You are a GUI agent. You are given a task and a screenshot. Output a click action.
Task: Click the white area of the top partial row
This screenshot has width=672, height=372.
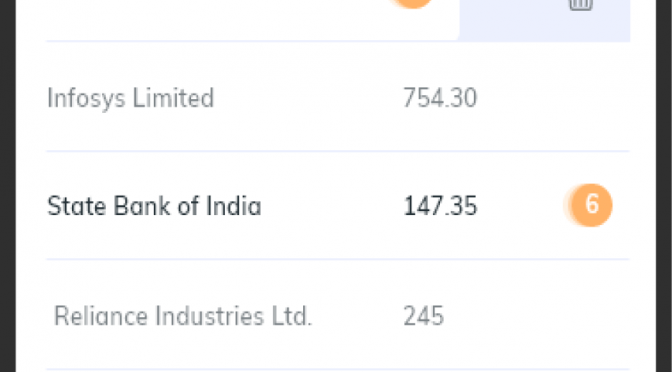point(214,19)
